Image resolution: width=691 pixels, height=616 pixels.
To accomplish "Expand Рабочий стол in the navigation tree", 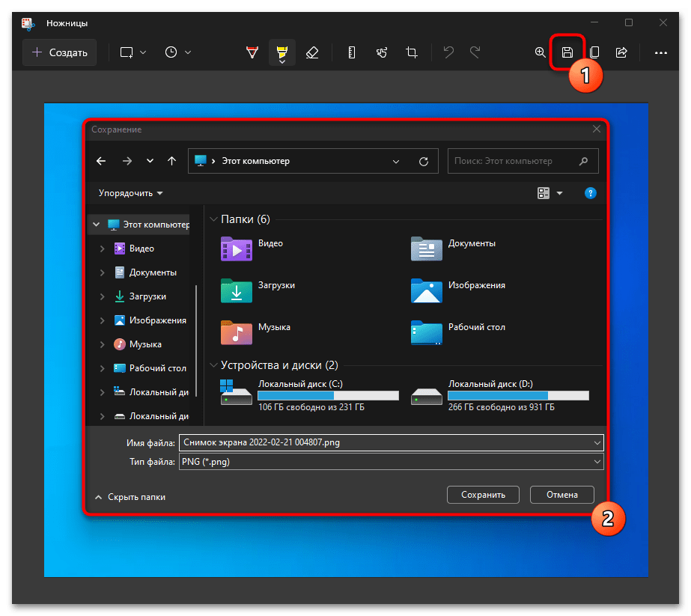I will coord(103,368).
